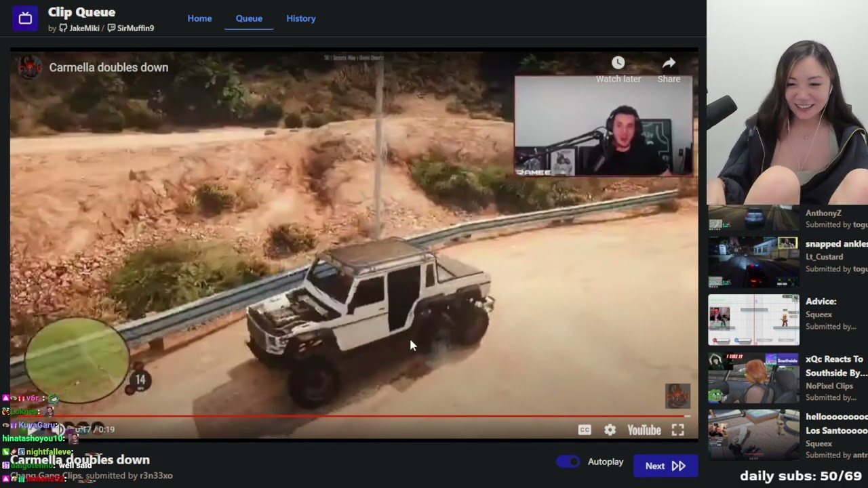Click the Share arrow icon
This screenshot has width=868, height=488.
[669, 63]
